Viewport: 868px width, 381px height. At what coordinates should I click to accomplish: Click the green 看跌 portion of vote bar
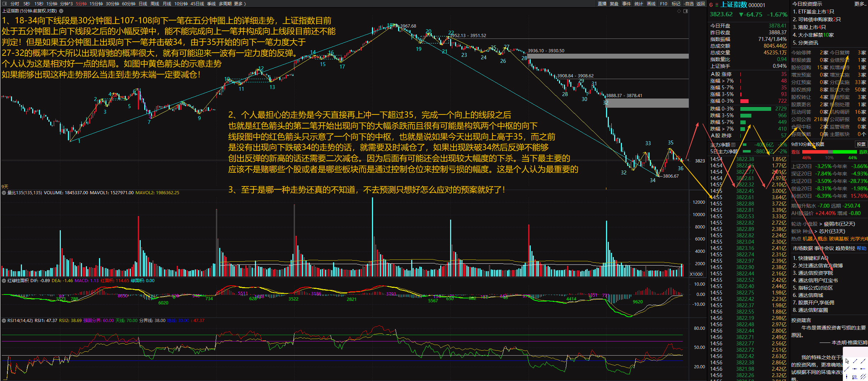click(x=844, y=152)
